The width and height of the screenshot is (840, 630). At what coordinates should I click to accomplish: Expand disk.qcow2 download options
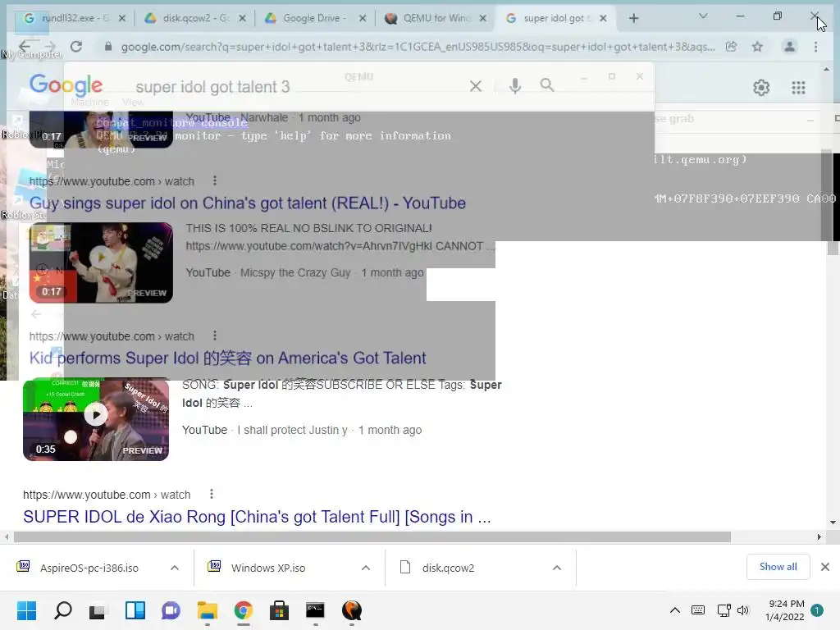[x=557, y=568]
